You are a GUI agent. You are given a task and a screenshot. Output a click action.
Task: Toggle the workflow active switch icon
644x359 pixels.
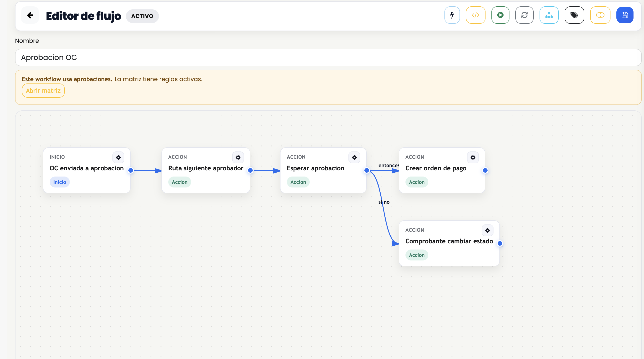point(600,15)
